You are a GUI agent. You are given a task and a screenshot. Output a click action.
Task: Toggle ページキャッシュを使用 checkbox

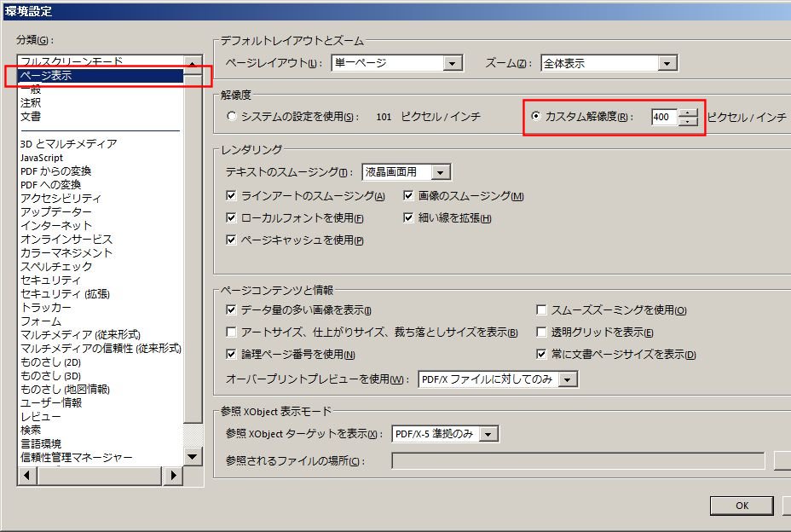pos(231,240)
